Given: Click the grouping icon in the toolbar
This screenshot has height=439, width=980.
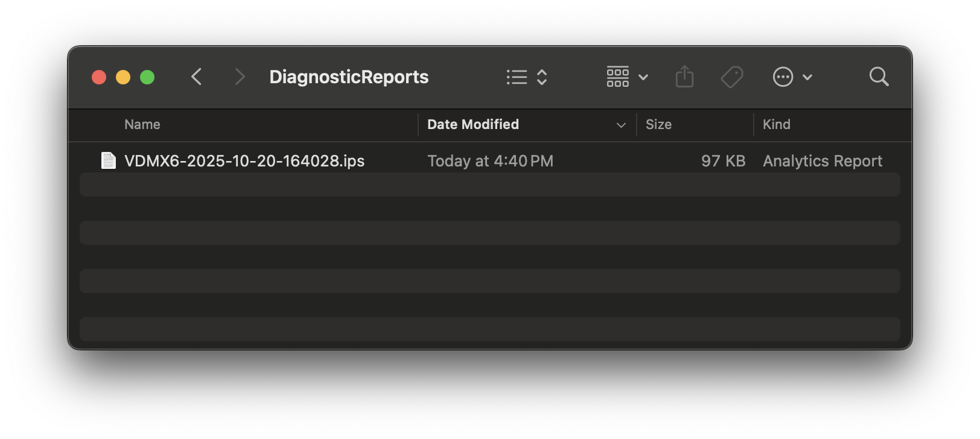Looking at the screenshot, I should [617, 77].
